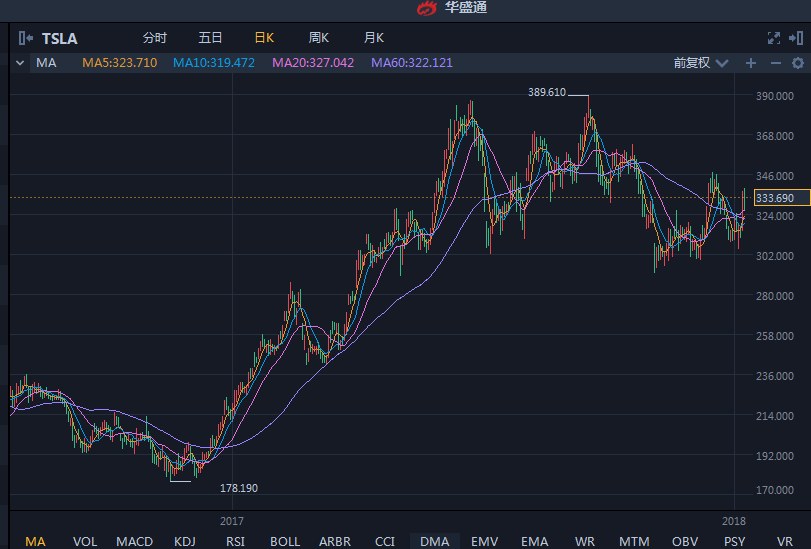Select the 周K weekly candlestick tab
Image resolution: width=811 pixels, height=549 pixels.
click(x=319, y=38)
